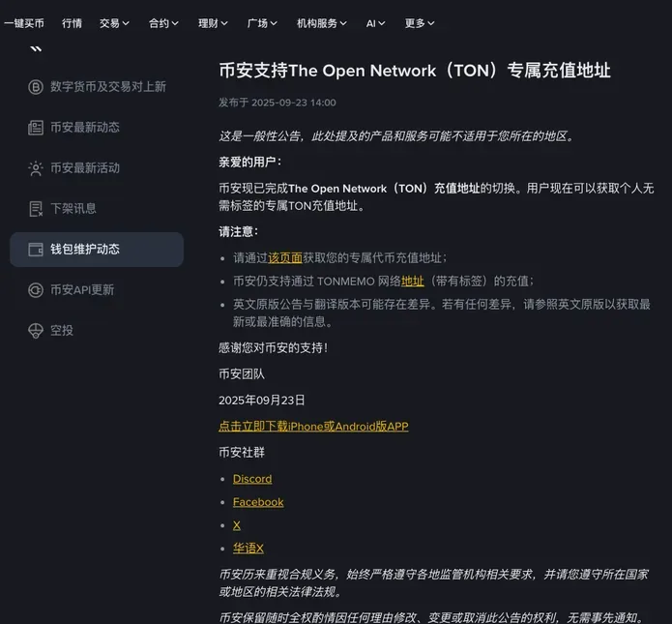Click the parachute icon beside 空投
This screenshot has width=672, height=624.
(x=36, y=331)
